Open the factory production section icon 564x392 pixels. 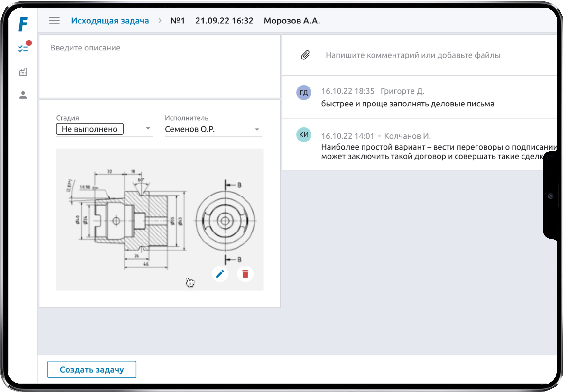click(x=23, y=72)
